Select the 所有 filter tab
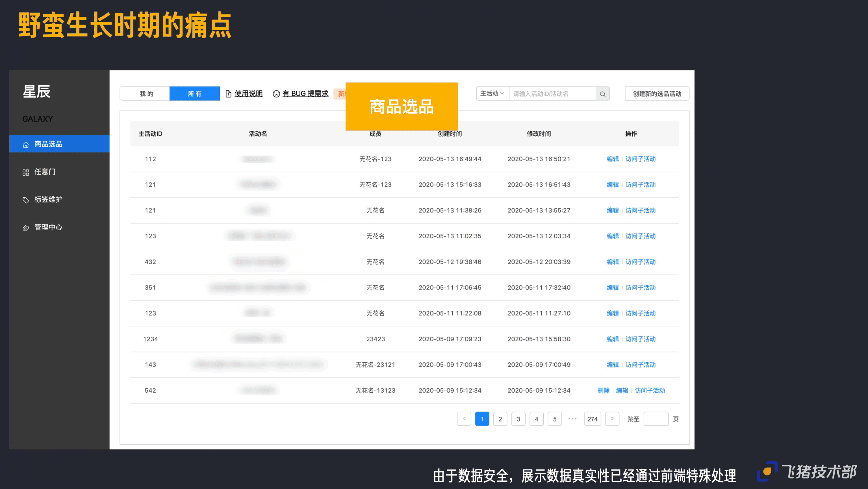The image size is (868, 489). pos(194,94)
